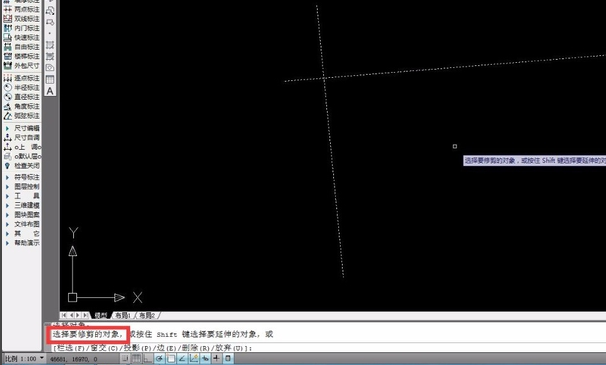606x365 pixels.
Task: Switch to the 布局1 layout tab
Action: point(124,316)
